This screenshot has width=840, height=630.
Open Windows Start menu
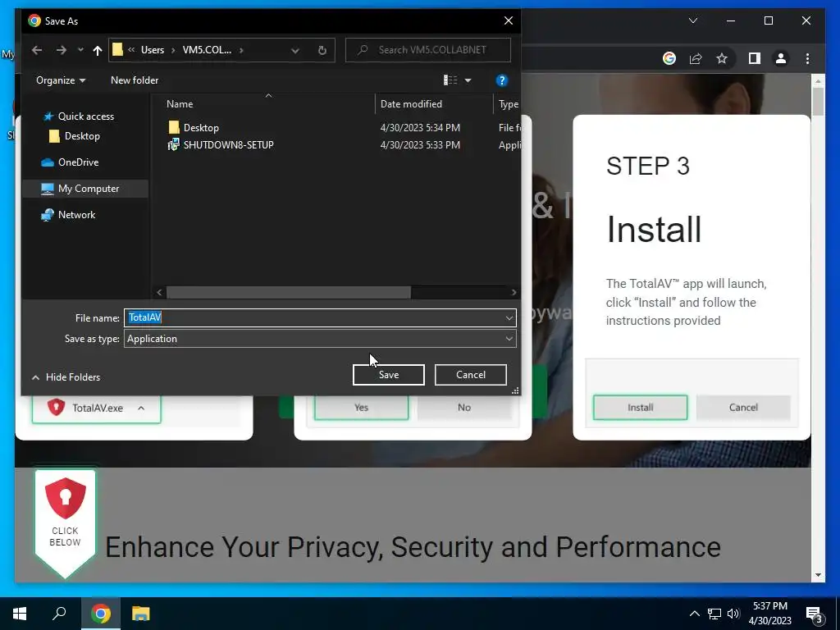20,614
